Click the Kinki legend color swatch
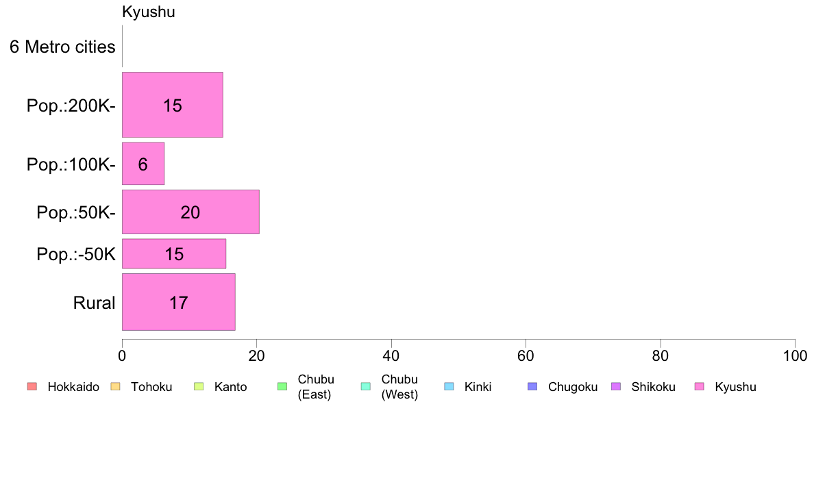 point(449,387)
